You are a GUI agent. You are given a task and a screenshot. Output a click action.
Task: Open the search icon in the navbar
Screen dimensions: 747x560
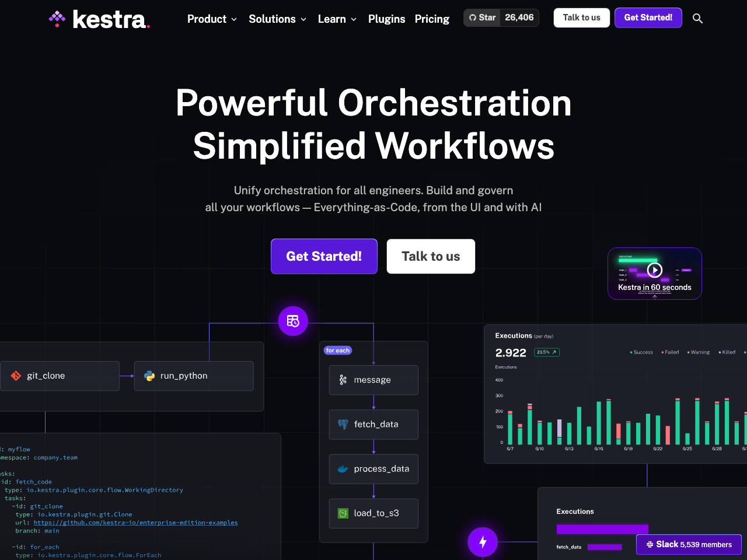pos(697,18)
